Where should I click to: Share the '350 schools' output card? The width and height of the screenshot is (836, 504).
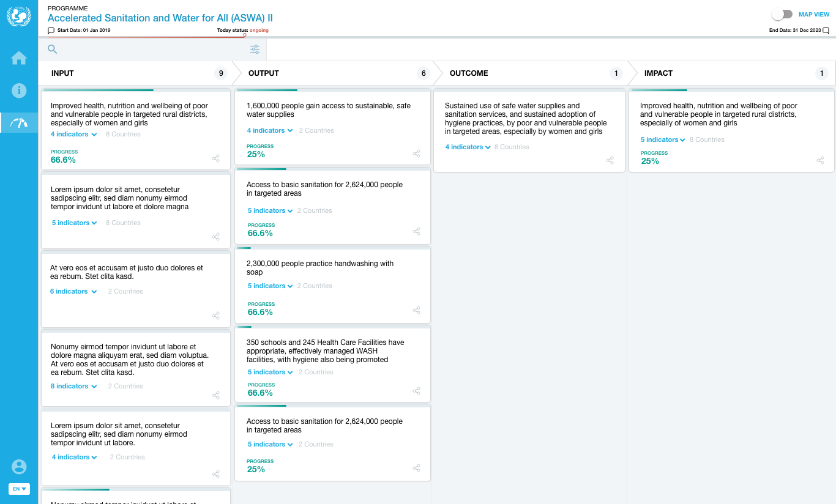[417, 391]
